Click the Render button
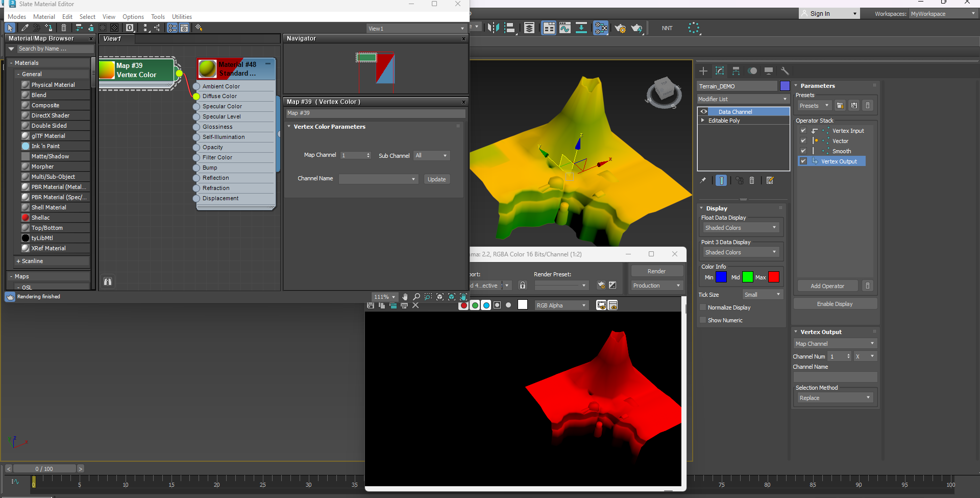This screenshot has height=498, width=980. click(657, 271)
